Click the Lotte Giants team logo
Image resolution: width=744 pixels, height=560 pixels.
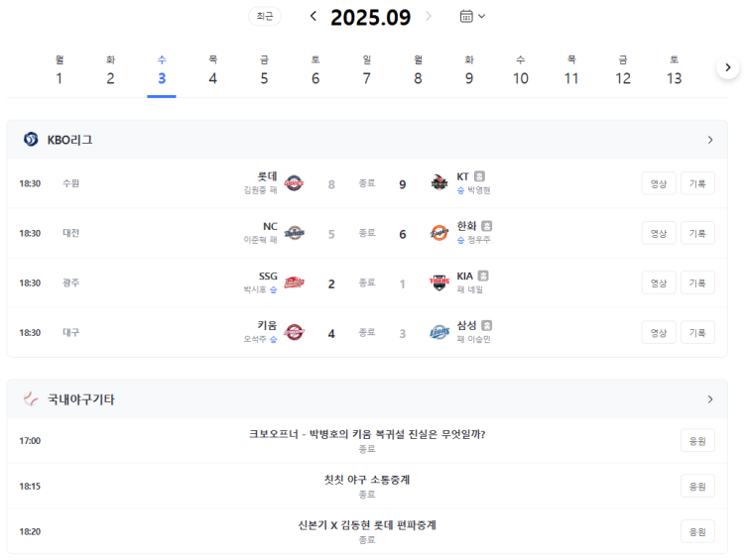click(294, 183)
